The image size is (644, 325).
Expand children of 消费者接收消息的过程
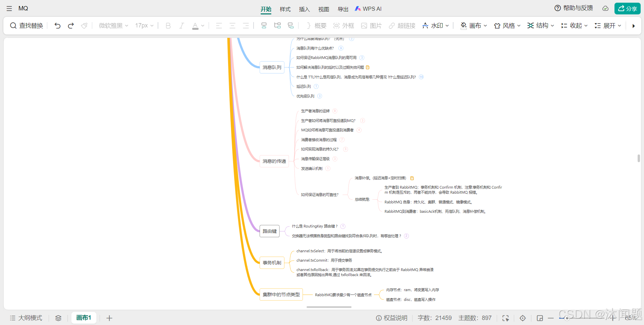[x=342, y=140]
